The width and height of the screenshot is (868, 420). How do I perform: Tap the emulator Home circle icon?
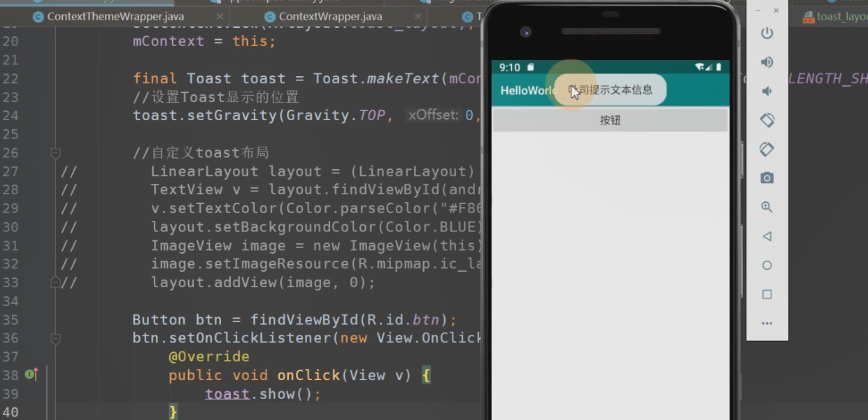(767, 266)
